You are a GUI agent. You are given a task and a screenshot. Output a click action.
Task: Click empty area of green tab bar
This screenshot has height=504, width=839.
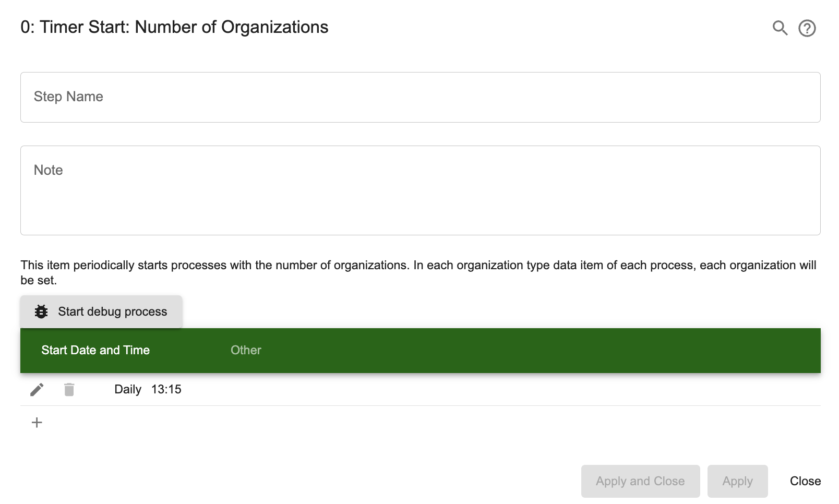pyautogui.click(x=522, y=350)
